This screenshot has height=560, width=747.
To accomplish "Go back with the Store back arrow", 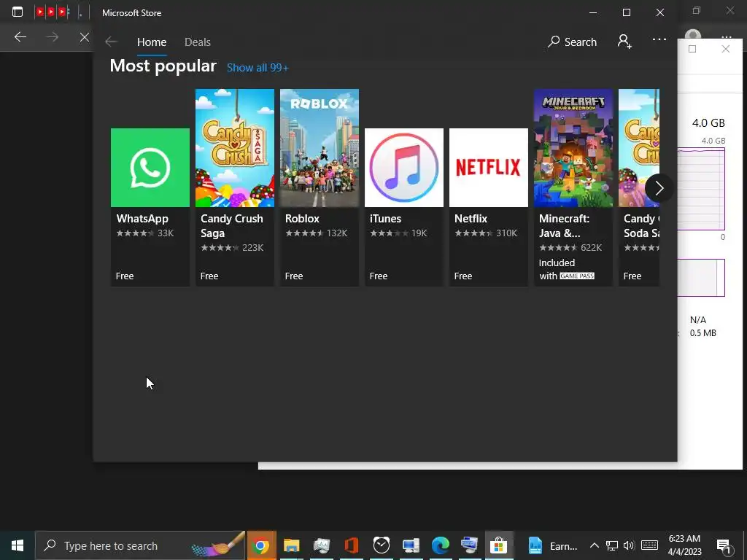I will click(x=111, y=42).
